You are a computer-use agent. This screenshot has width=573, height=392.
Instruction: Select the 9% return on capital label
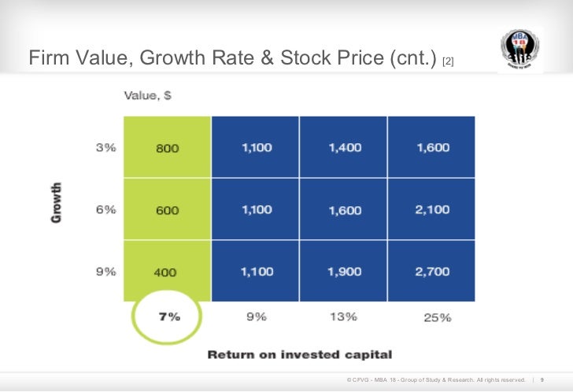click(x=257, y=316)
